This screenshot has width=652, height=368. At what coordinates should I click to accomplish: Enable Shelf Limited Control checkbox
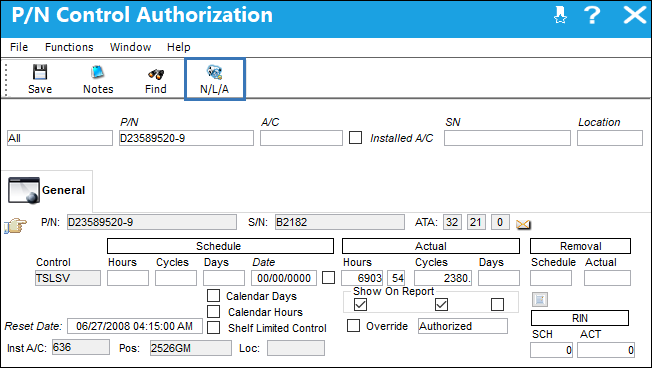click(x=213, y=327)
